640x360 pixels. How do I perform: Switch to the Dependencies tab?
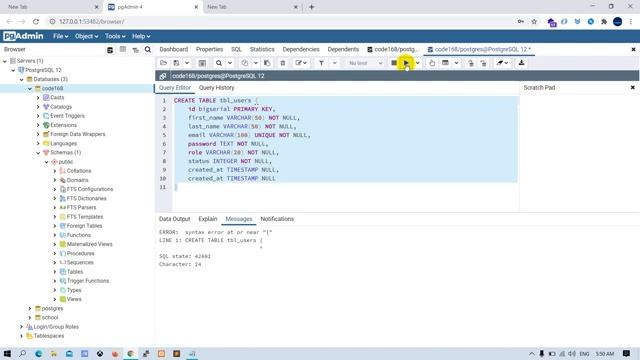point(301,49)
